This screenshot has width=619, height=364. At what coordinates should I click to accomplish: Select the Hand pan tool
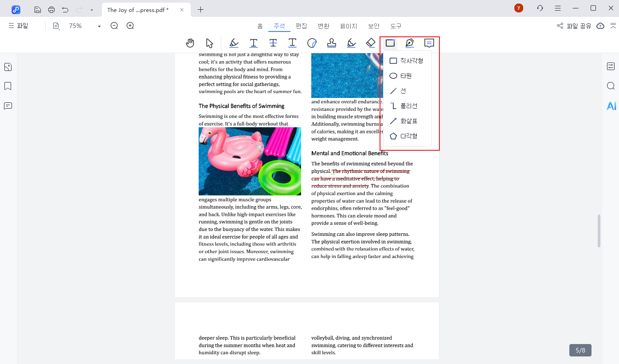tap(190, 43)
